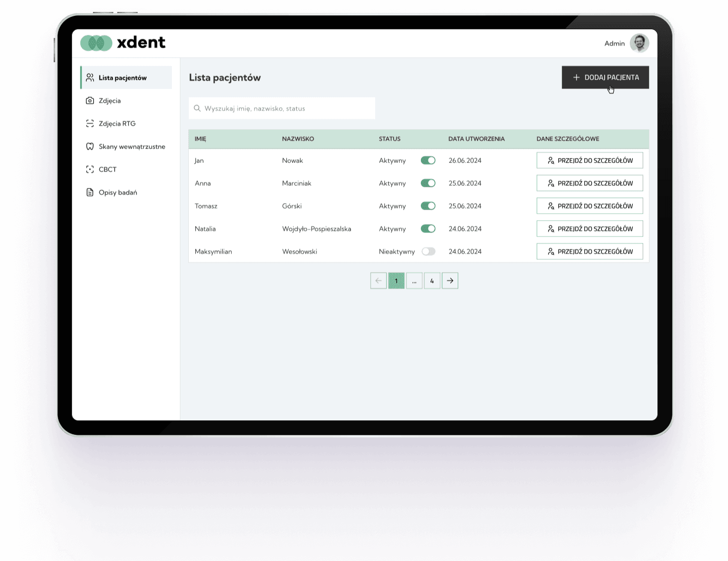Enable the inactive toggle for Maksymilian Wesołowski
The width and height of the screenshot is (728, 561).
pyautogui.click(x=428, y=251)
